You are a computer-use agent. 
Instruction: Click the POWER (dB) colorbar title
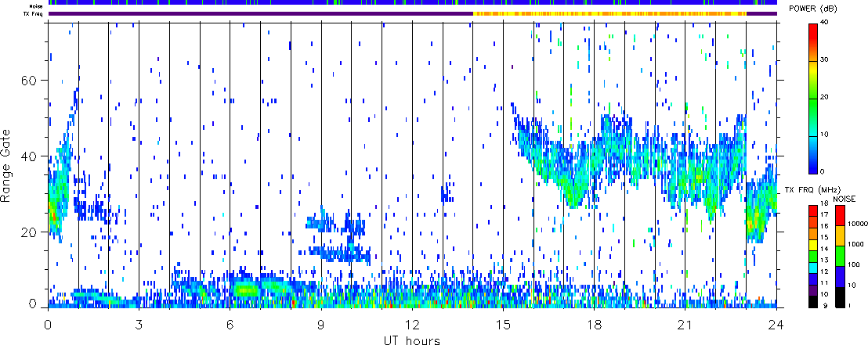(817, 9)
